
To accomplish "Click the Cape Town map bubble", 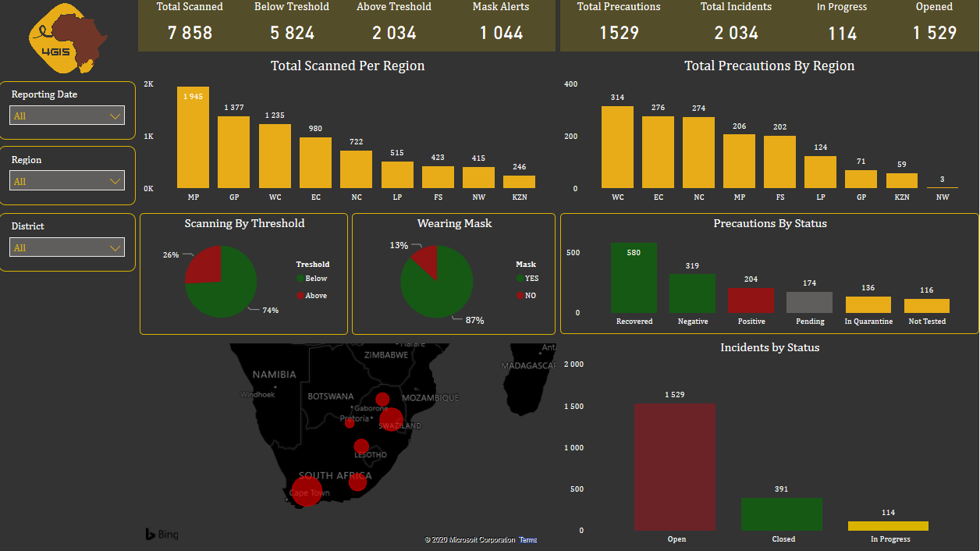I will [x=307, y=490].
